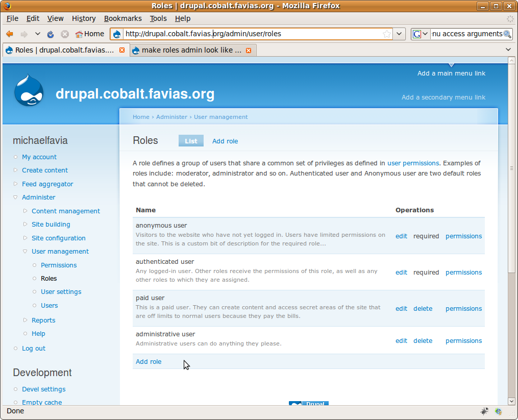Delete the administrative user role

423,340
